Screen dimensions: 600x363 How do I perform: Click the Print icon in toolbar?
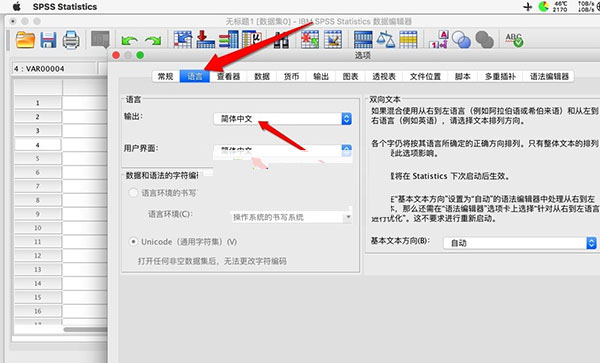(71, 40)
